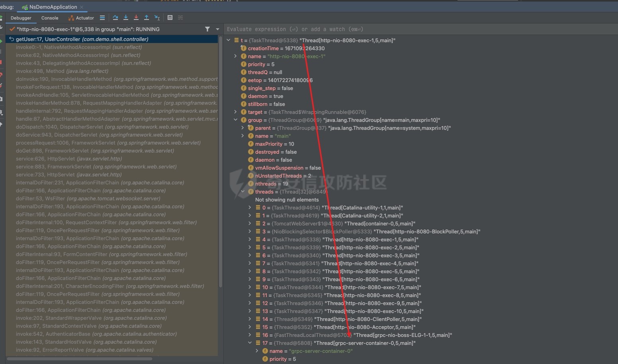Open the thread selector dropdown arrow
This screenshot has height=364, width=618.
(x=217, y=29)
